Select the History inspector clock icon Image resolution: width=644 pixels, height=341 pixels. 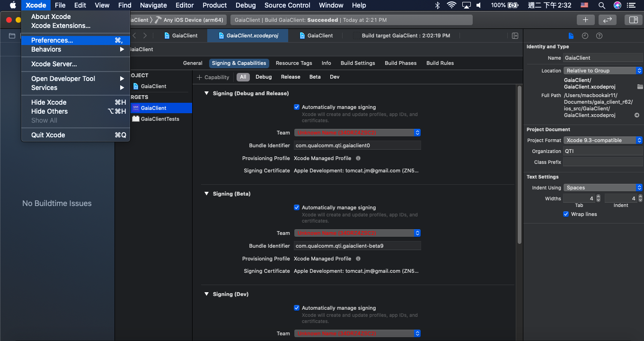point(585,36)
